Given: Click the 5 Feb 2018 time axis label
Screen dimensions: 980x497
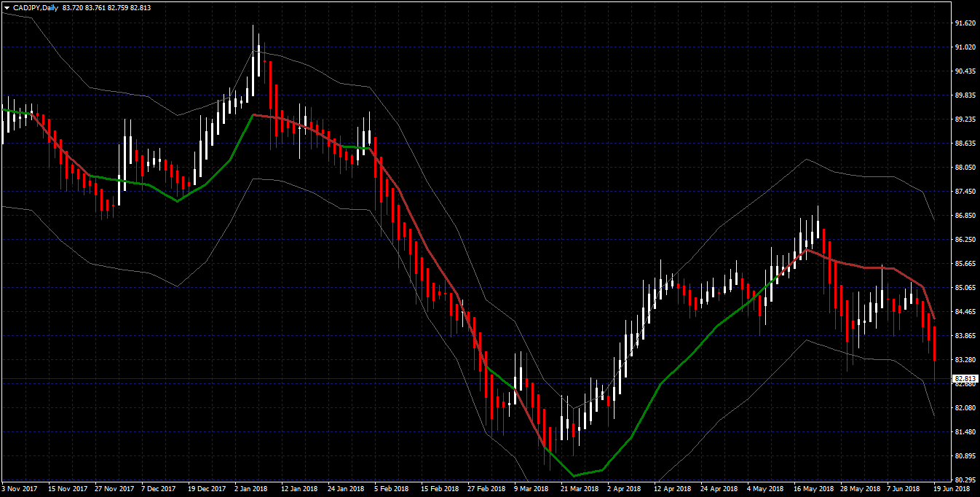Looking at the screenshot, I should (390, 490).
